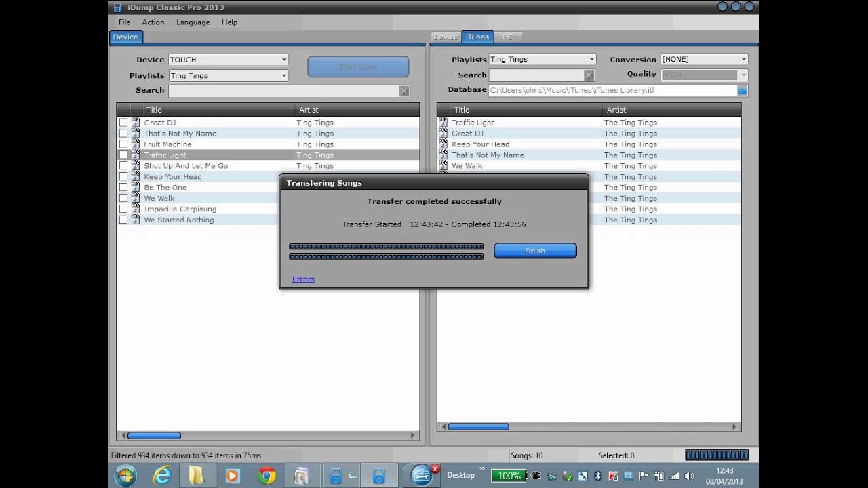
Task: Open the iTunes Playlists dropdown
Action: pyautogui.click(x=542, y=60)
